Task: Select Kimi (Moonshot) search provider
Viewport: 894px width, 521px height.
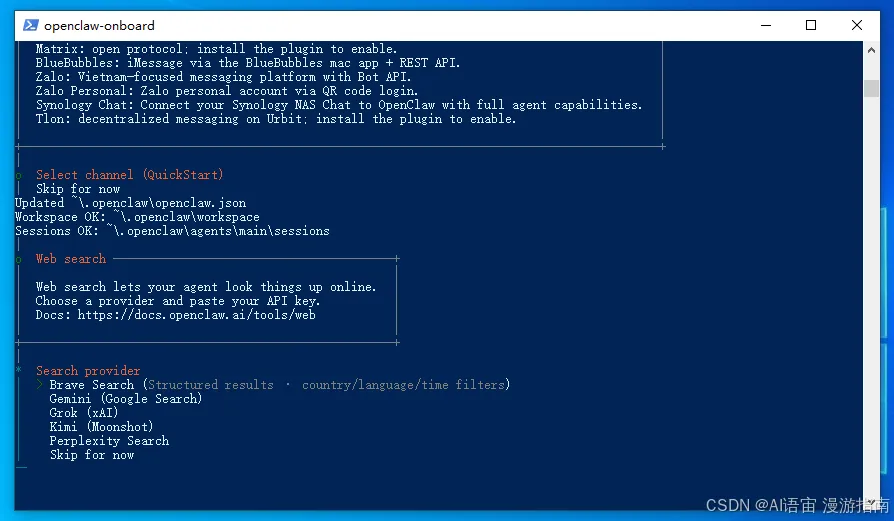Action: pos(101,426)
